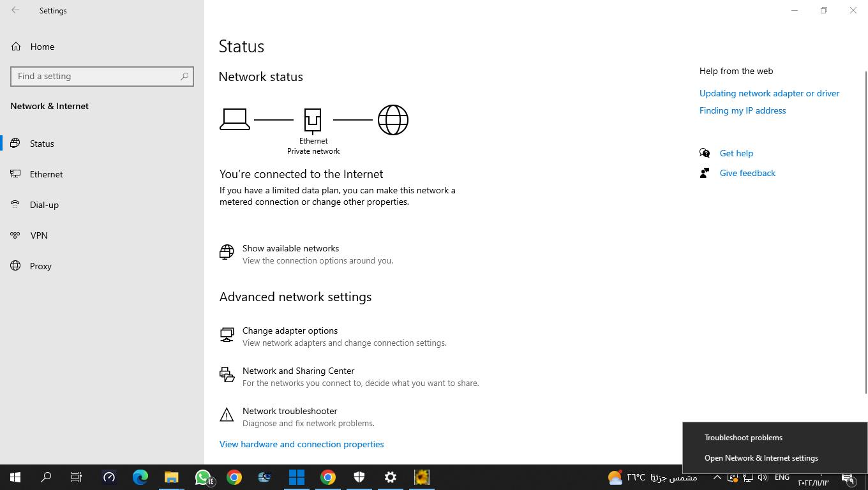Select Troubleshoot problems from context menu

point(743,438)
